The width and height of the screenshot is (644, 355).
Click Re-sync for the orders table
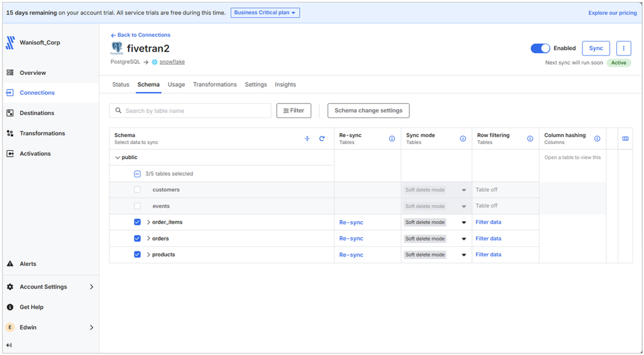coord(351,238)
